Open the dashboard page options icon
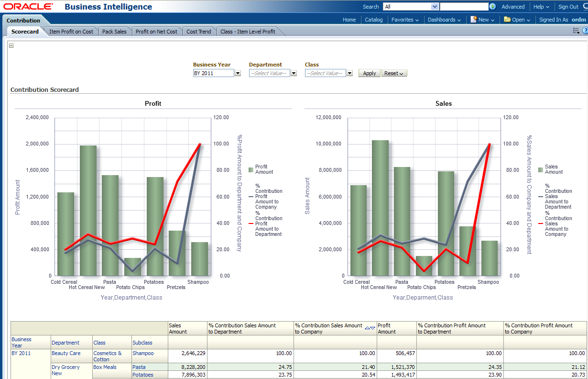This screenshot has height=379, width=588. pos(576,31)
